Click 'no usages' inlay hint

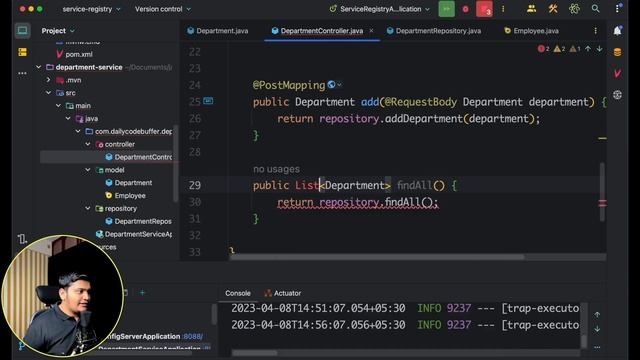point(276,169)
